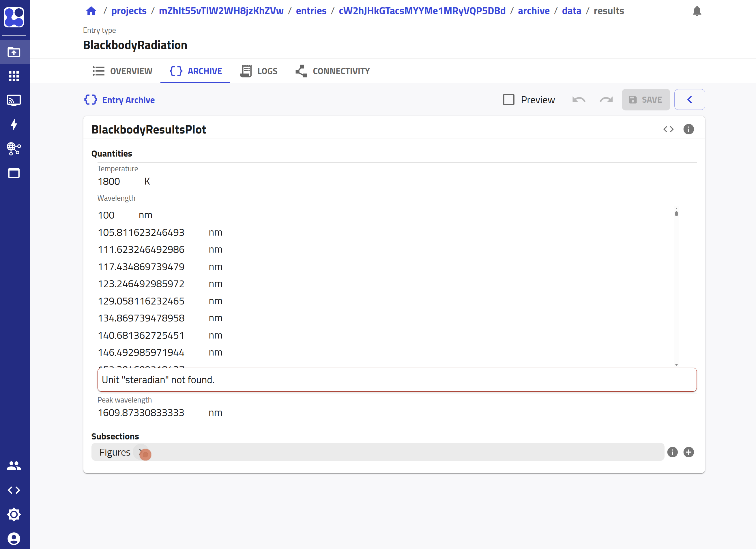Click the undo arrow icon
756x549 pixels.
pos(579,99)
